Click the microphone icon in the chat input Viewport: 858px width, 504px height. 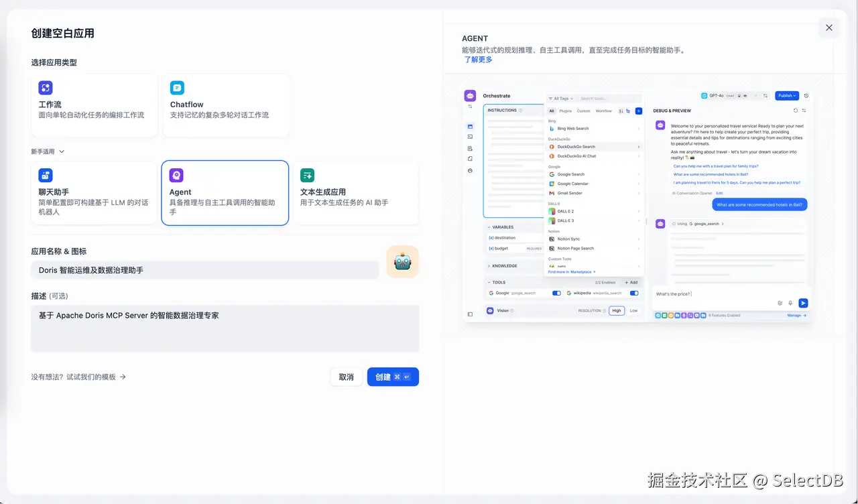(792, 303)
